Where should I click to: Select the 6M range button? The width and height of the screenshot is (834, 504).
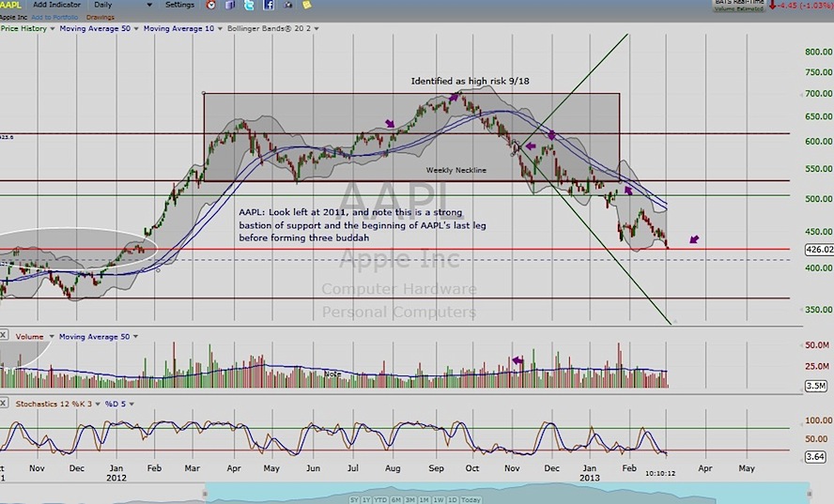(395, 499)
